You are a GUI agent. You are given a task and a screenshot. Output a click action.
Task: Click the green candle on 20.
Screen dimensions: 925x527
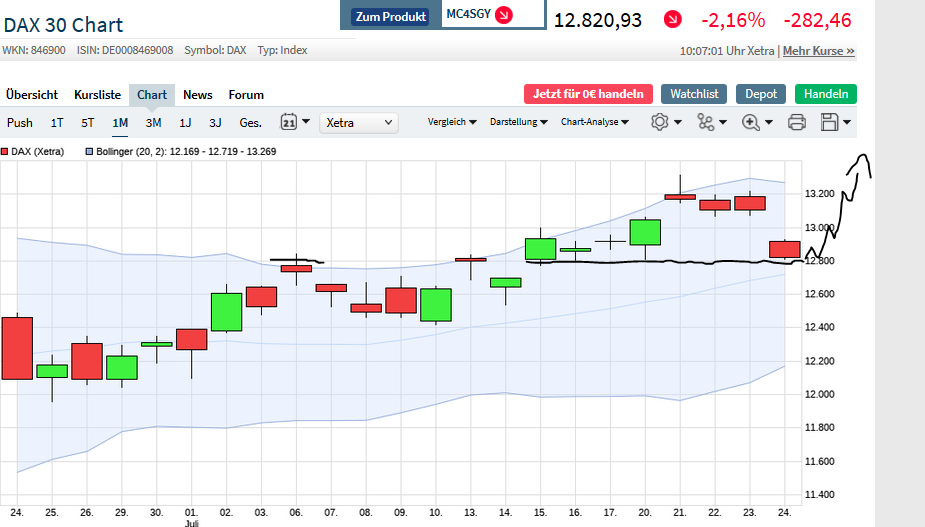tap(645, 233)
